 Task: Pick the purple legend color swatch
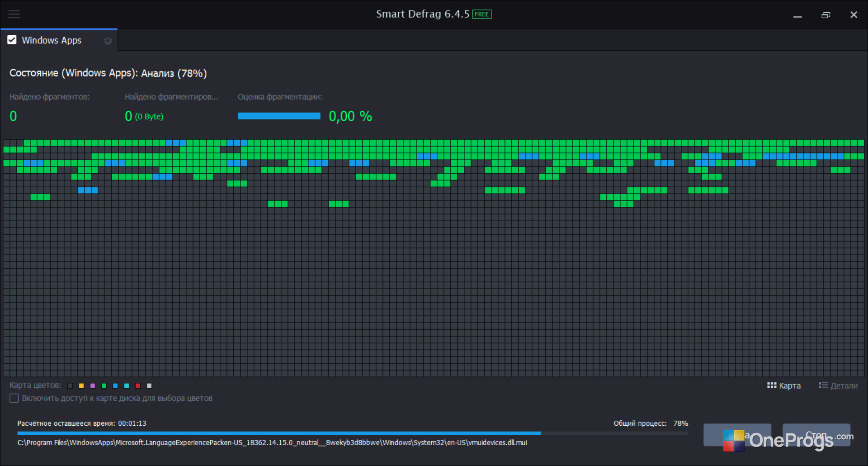(x=93, y=385)
